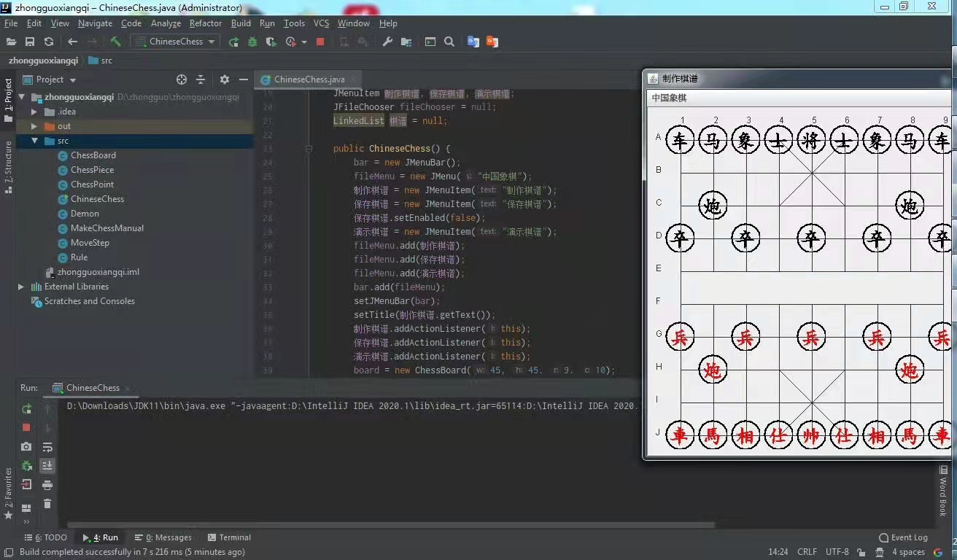Expand the .idea folder

click(34, 112)
